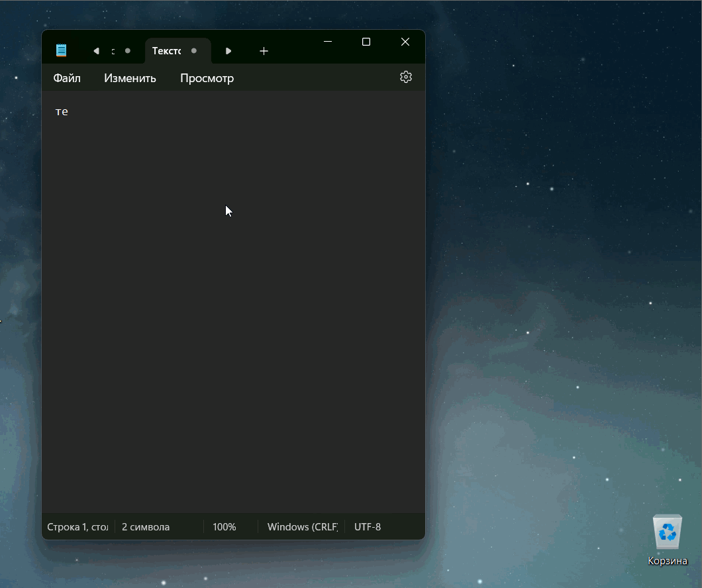
Task: Click the unsaved dot on the Текст tab
Action: 194,51
